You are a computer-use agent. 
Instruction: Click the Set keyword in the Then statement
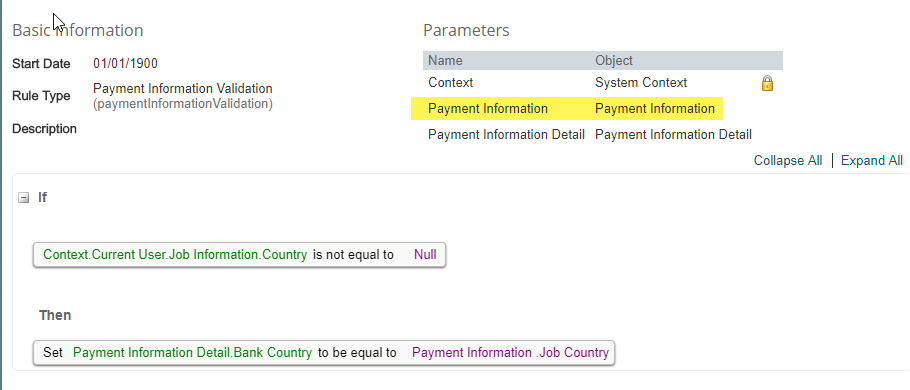click(53, 353)
